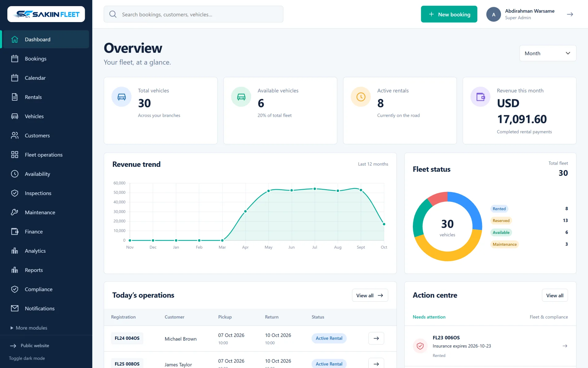Open the Month period dropdown

coord(548,53)
